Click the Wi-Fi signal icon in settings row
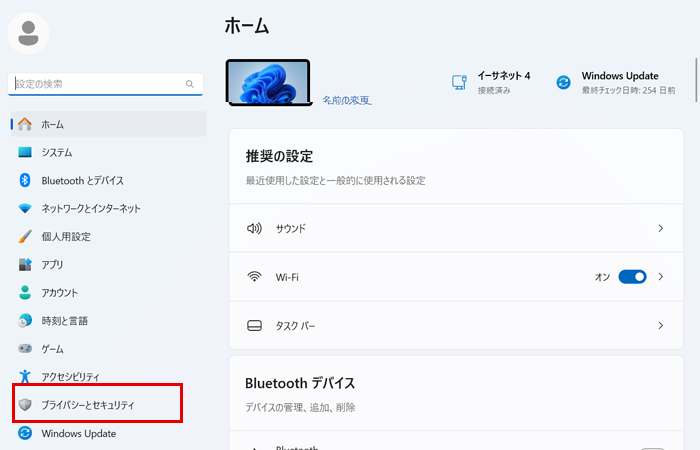 [254, 277]
